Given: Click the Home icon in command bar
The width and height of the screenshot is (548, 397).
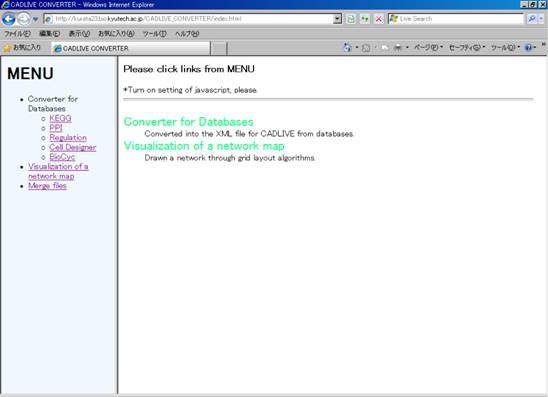Looking at the screenshot, I should [x=347, y=48].
